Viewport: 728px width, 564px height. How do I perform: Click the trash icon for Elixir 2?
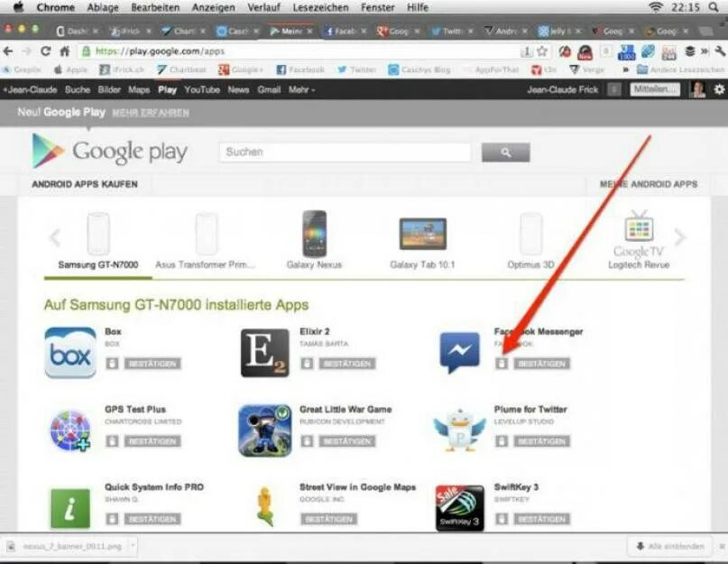coord(307,364)
